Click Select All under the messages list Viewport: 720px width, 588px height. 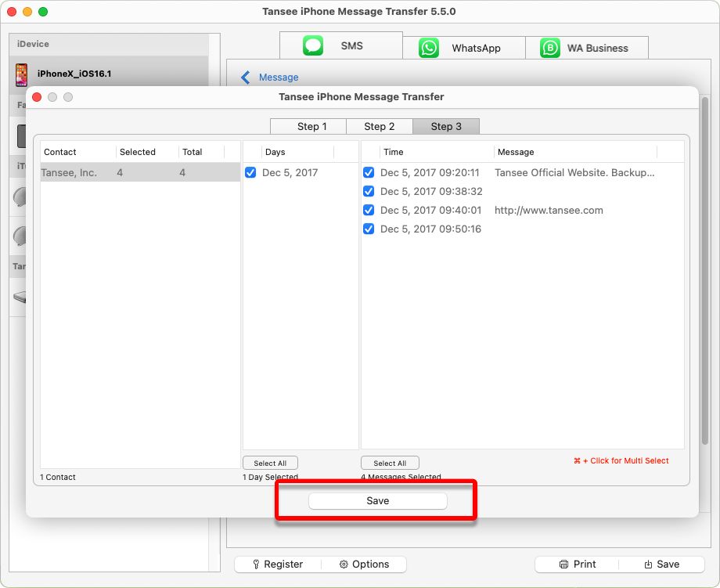click(x=390, y=463)
